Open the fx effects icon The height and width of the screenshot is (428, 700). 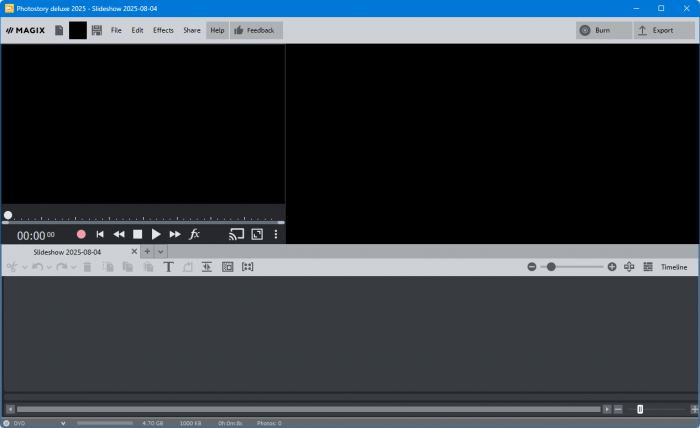195,234
